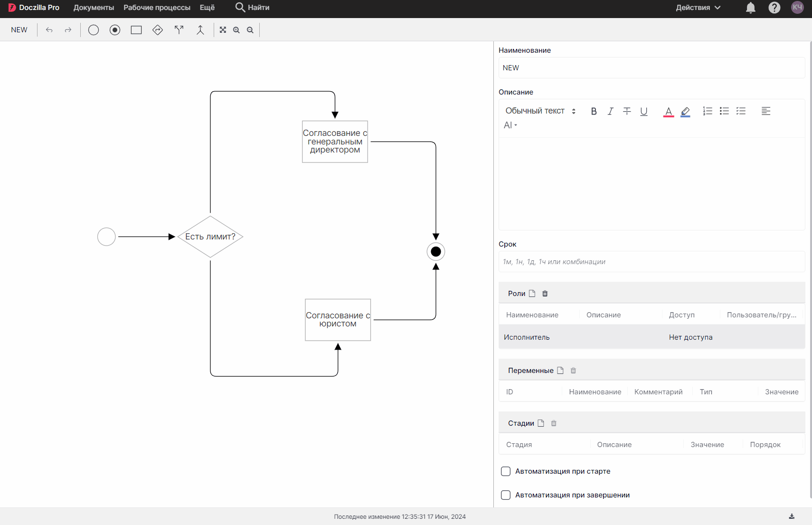Add a new stage
The width and height of the screenshot is (812, 525).
pyautogui.click(x=541, y=423)
